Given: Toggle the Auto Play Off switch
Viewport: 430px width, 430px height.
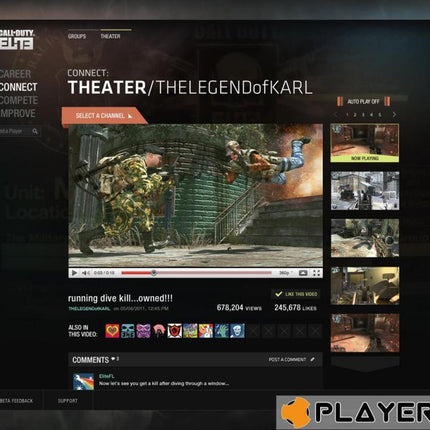Looking at the screenshot, I should click(364, 102).
